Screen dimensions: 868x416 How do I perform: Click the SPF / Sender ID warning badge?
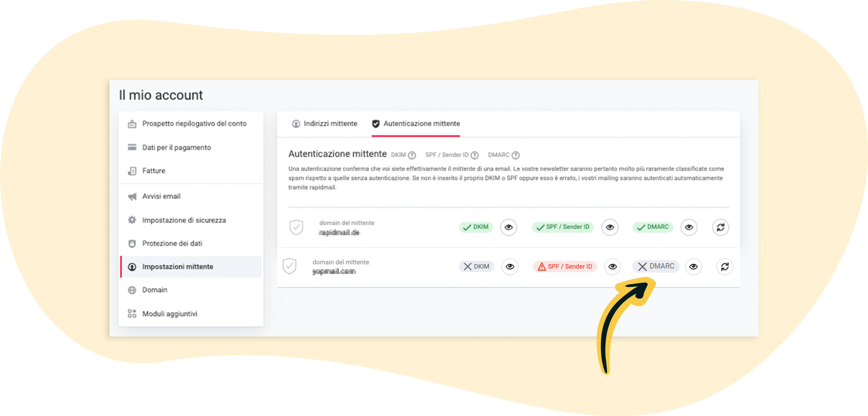click(x=565, y=267)
